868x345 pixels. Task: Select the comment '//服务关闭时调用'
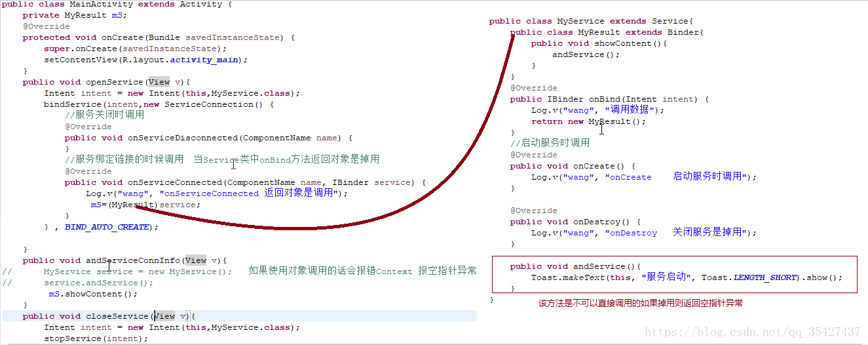(x=104, y=115)
